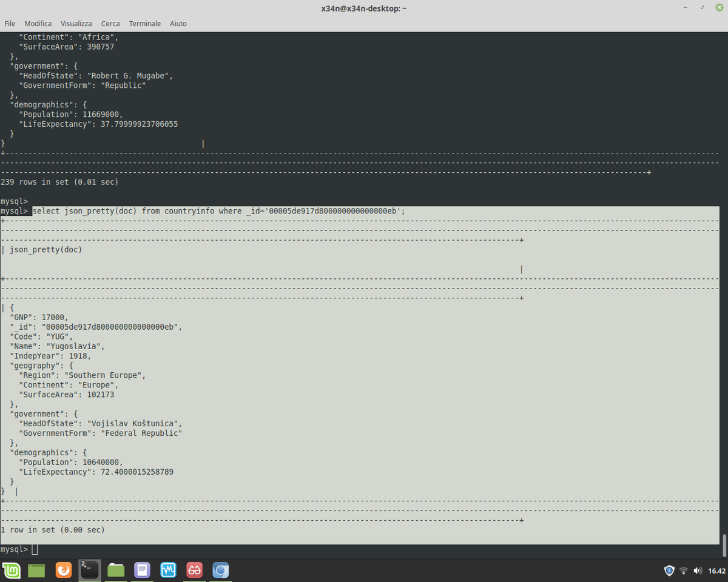Click the empty mysql prompt cursor line
This screenshot has width=728, height=582.
[x=19, y=549]
